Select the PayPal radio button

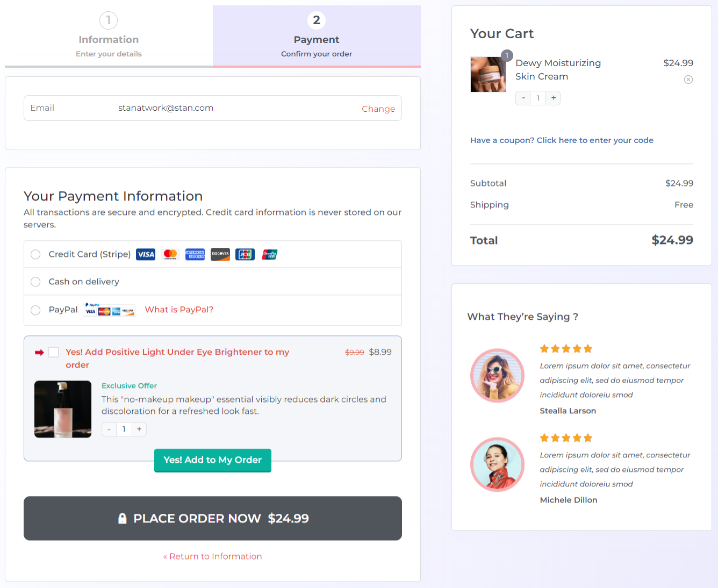(x=35, y=310)
